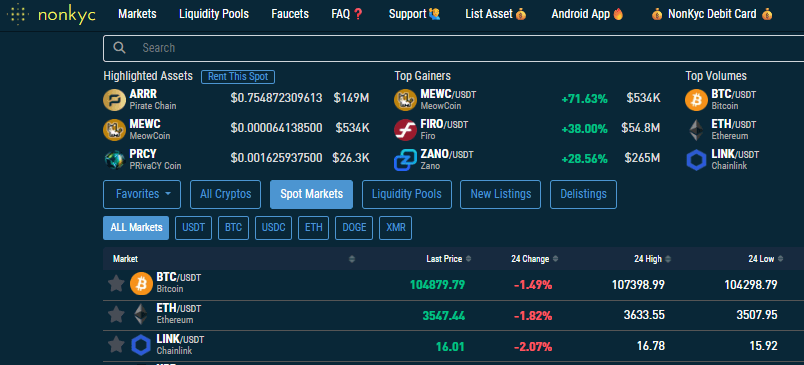Viewport: 804px width, 365px height.
Task: Click the ZANO coin icon
Action: [x=405, y=160]
